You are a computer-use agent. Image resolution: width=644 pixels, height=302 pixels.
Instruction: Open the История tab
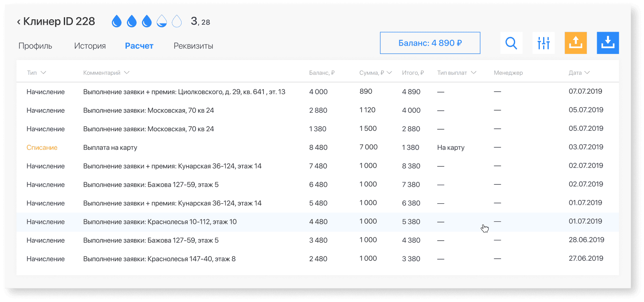(x=90, y=46)
